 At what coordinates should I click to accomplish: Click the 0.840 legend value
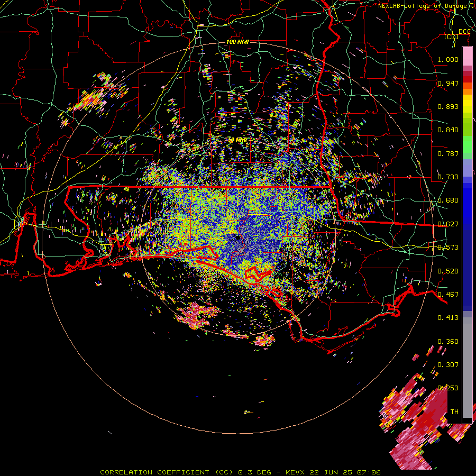(x=448, y=130)
